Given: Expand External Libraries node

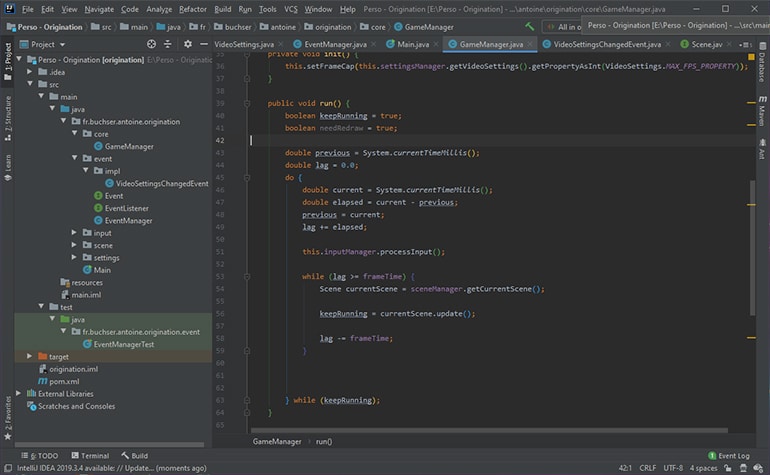Looking at the screenshot, I should click(x=18, y=393).
